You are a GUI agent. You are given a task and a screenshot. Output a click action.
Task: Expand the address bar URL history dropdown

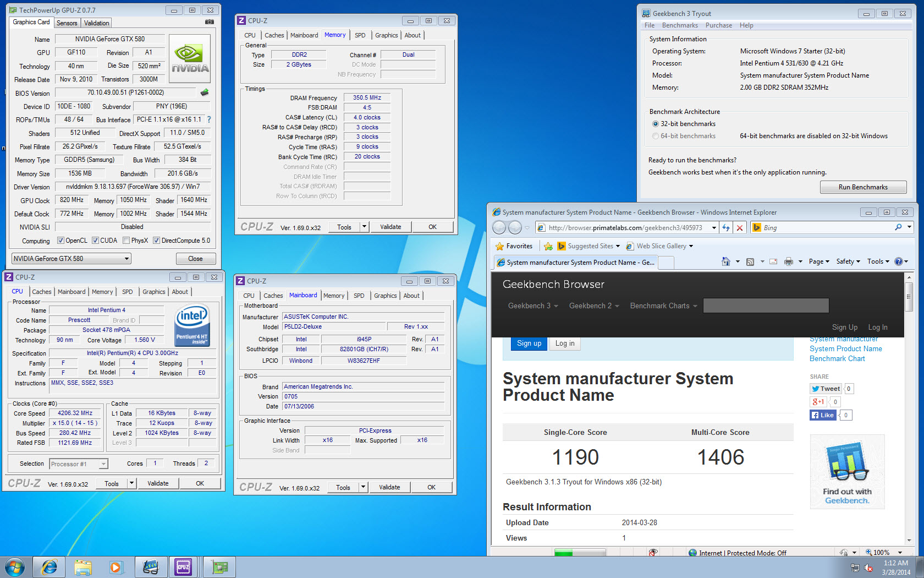[x=714, y=228]
